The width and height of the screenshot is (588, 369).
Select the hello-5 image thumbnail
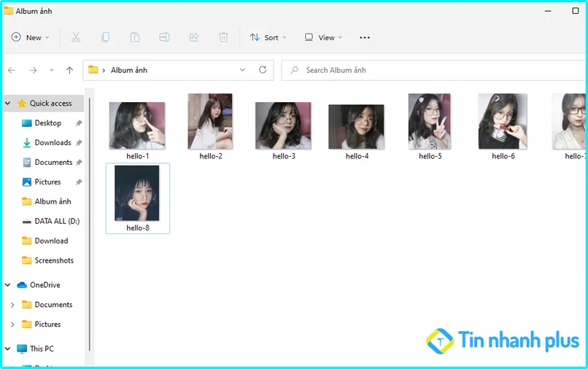[430, 121]
